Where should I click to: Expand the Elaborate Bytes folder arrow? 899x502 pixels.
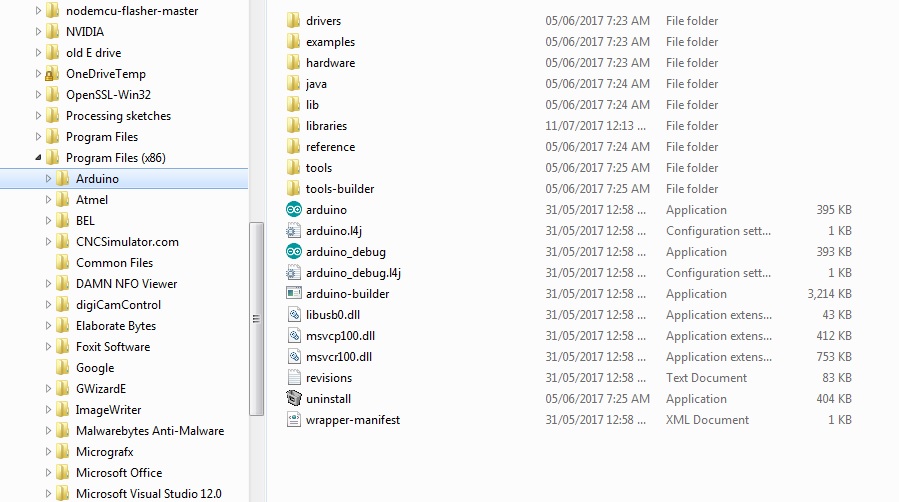pyautogui.click(x=48, y=325)
